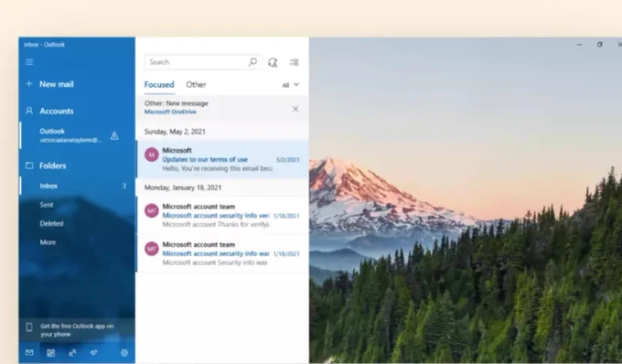Open Settings gear icon
Image resolution: width=622 pixels, height=364 pixels.
coord(124,352)
